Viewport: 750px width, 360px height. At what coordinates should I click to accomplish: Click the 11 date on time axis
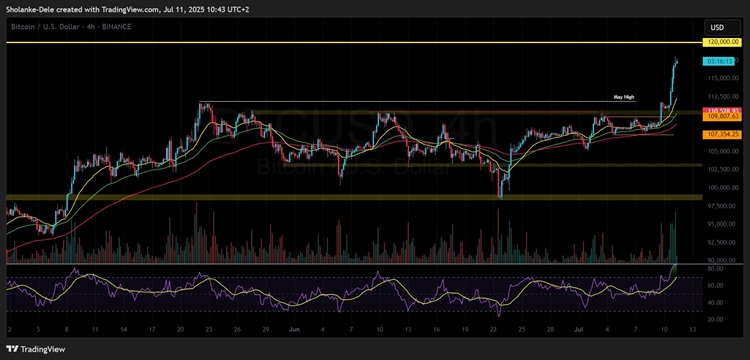[x=95, y=330]
